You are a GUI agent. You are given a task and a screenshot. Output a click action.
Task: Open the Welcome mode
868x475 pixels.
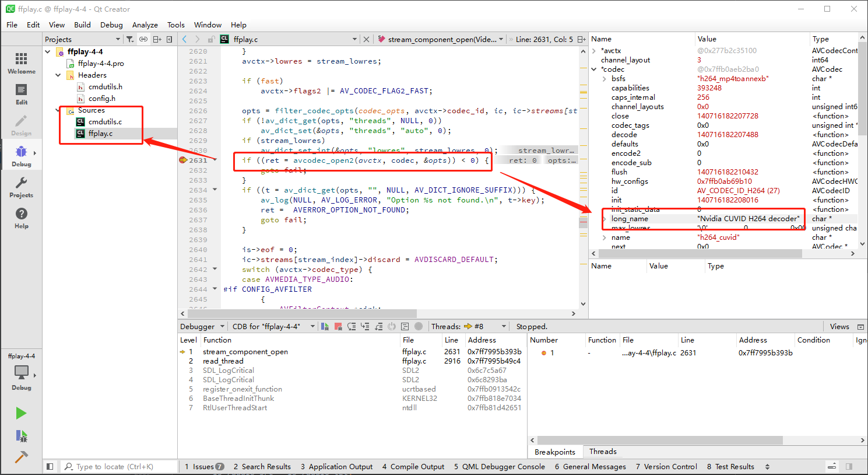[22, 63]
